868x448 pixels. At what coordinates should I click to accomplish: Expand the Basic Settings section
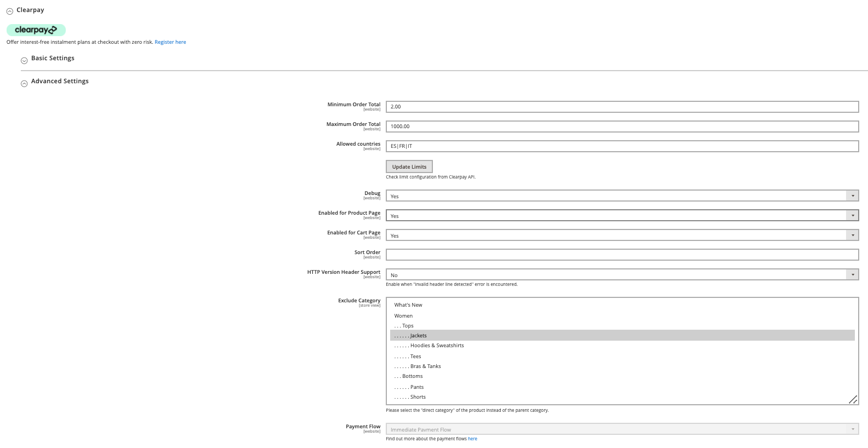click(x=53, y=58)
